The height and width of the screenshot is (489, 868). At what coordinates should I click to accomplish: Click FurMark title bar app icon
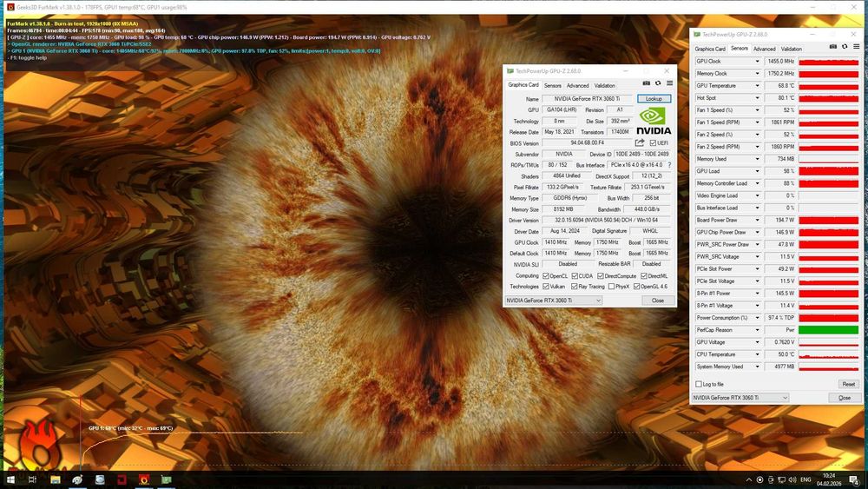[10, 7]
